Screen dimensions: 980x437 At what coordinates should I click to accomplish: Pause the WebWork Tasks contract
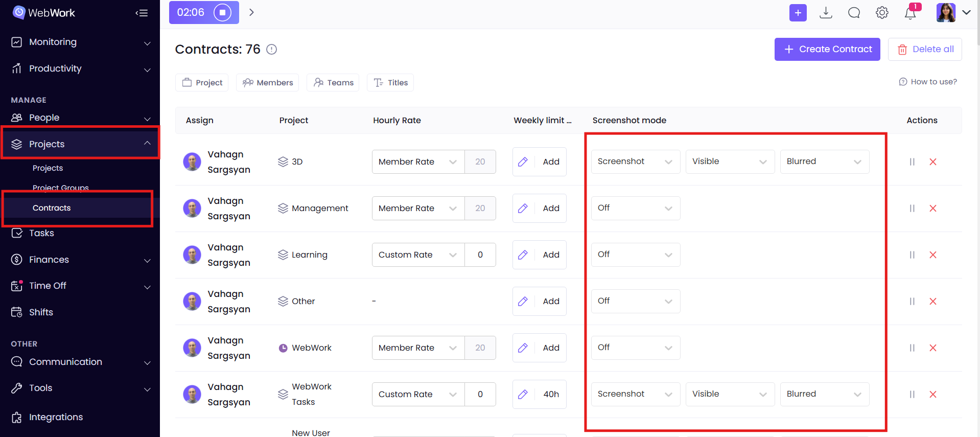(912, 395)
